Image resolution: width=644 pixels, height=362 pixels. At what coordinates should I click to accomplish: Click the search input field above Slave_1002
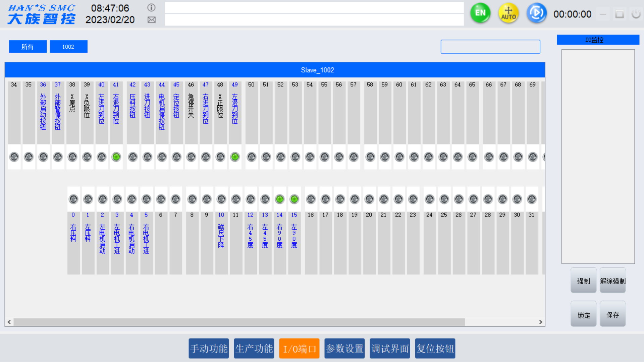point(490,47)
